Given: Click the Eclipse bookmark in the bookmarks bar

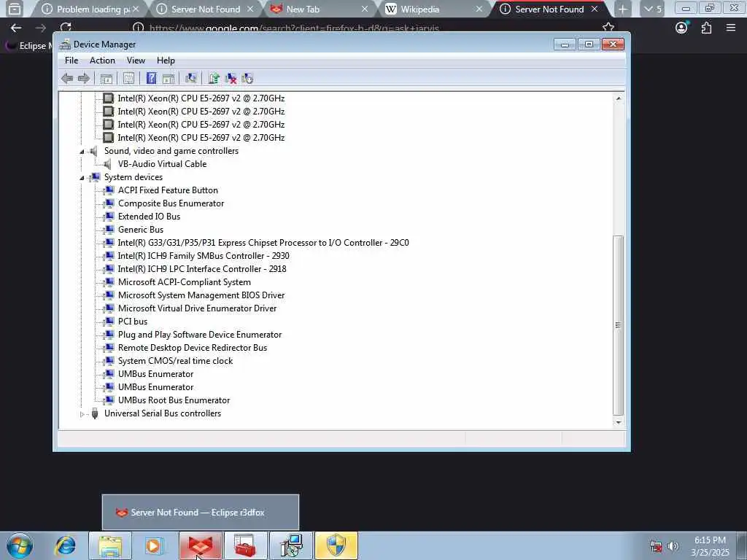Looking at the screenshot, I should tap(28, 46).
